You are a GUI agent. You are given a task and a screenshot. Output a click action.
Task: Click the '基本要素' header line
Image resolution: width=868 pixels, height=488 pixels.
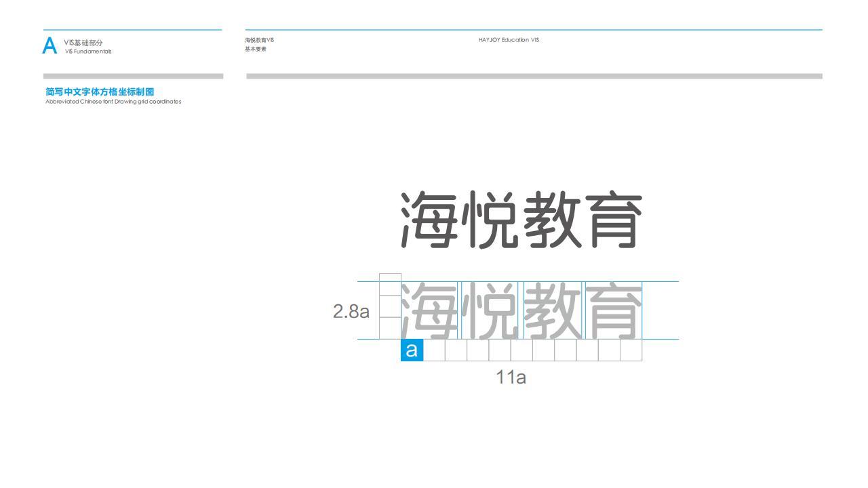point(255,49)
